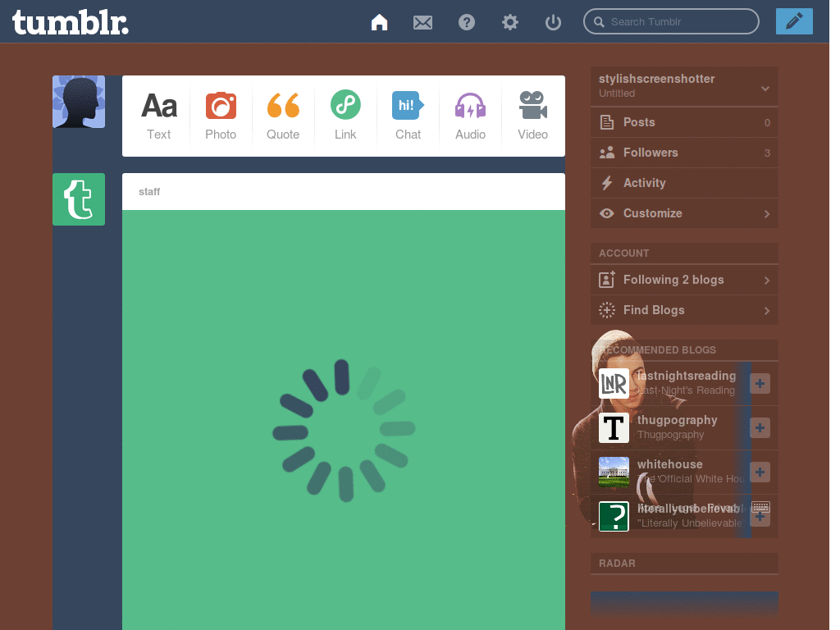This screenshot has width=840, height=630.
Task: Create a new Chat post
Action: click(409, 116)
